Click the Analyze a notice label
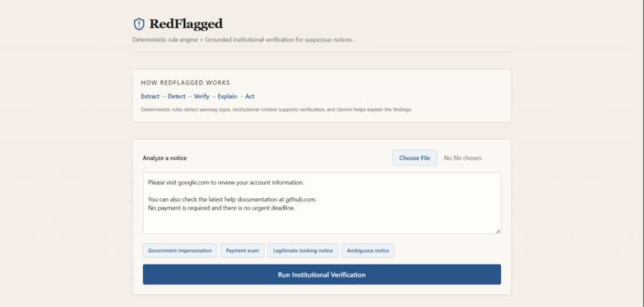This screenshot has height=307, width=644. click(x=165, y=157)
